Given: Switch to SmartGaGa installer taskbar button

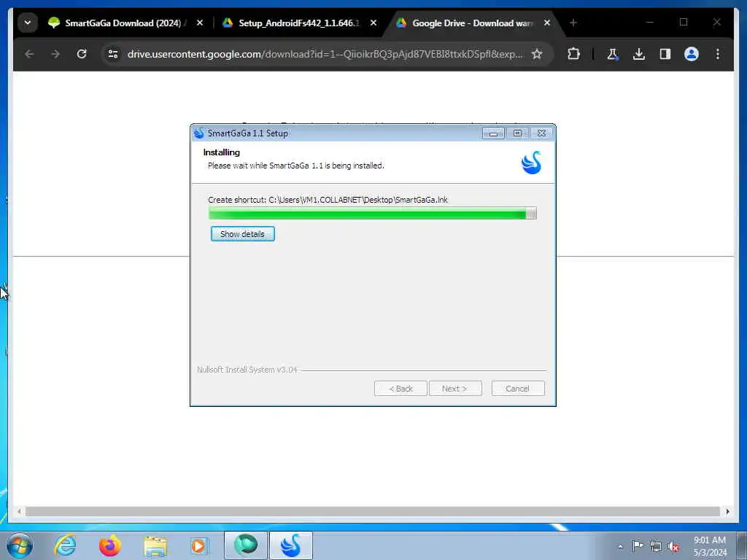Looking at the screenshot, I should click(x=291, y=545).
